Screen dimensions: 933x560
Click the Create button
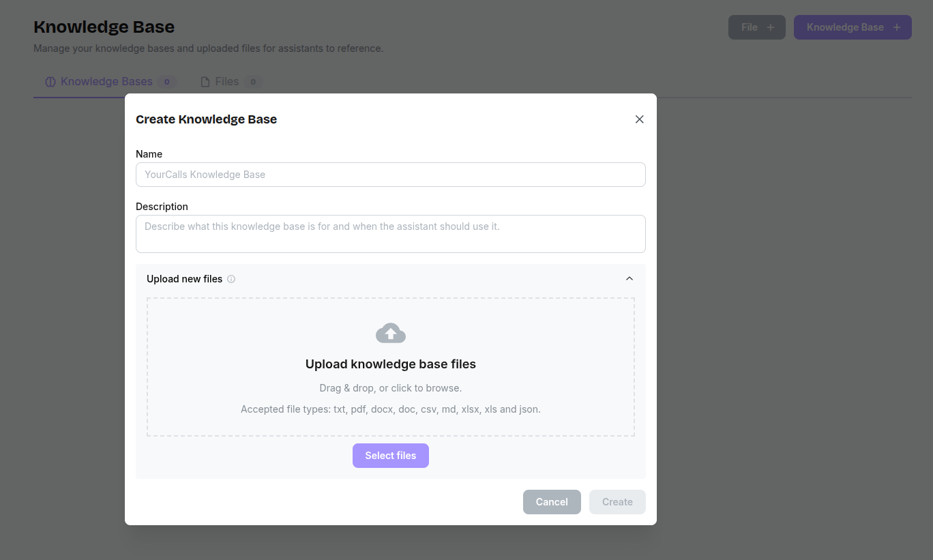(617, 502)
